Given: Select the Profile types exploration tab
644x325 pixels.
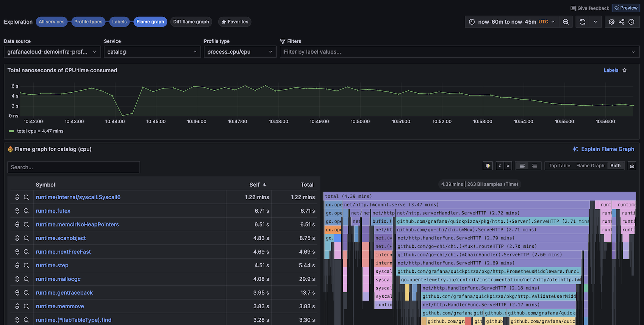Looking at the screenshot, I should [x=88, y=22].
